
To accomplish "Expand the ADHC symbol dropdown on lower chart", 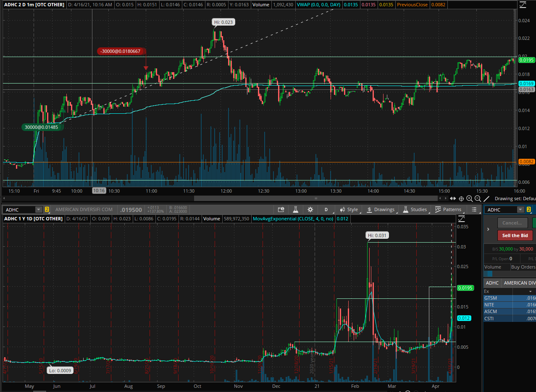I will pyautogui.click(x=39, y=209).
